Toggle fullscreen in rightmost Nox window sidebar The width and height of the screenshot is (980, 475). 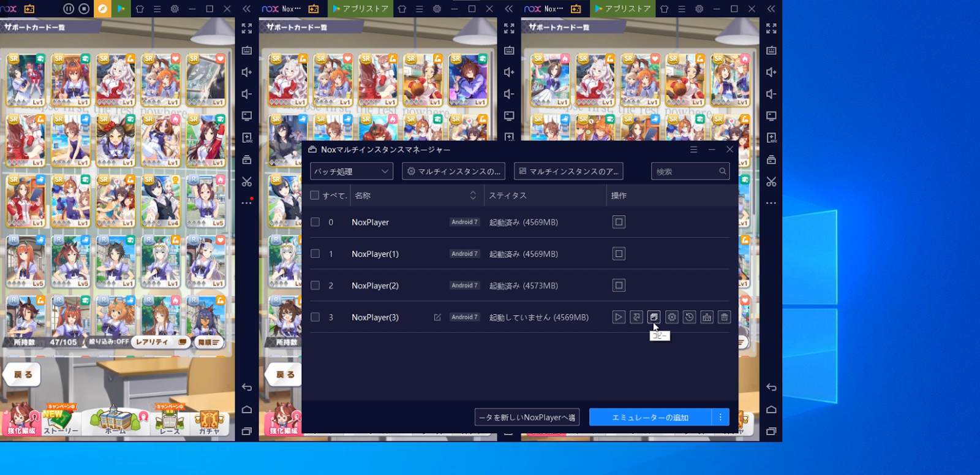(771, 28)
